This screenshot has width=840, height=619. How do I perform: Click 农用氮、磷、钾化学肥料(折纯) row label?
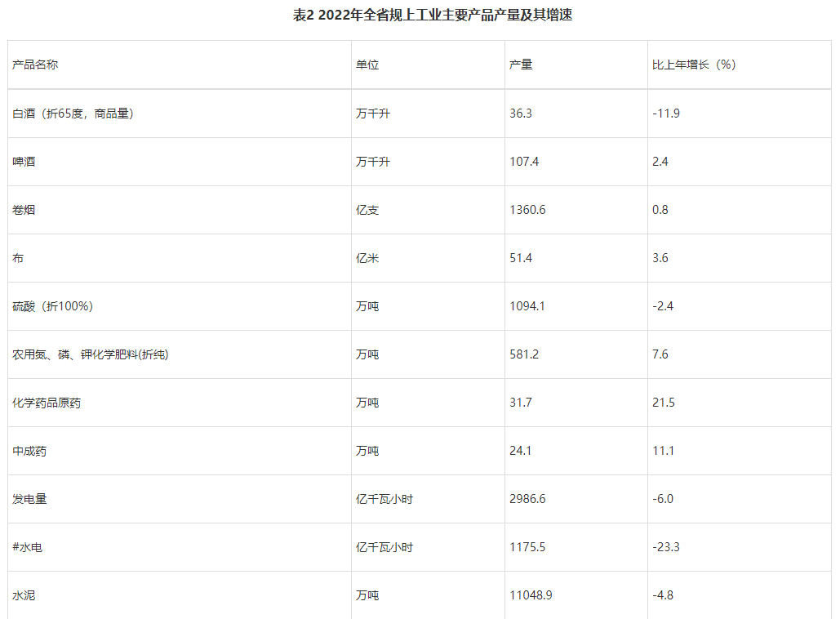pyautogui.click(x=90, y=354)
